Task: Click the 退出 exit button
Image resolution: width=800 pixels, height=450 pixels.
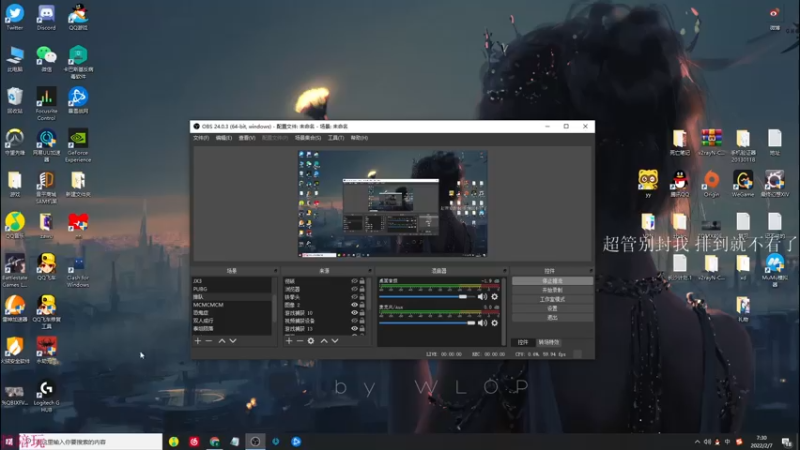Action: point(553,318)
